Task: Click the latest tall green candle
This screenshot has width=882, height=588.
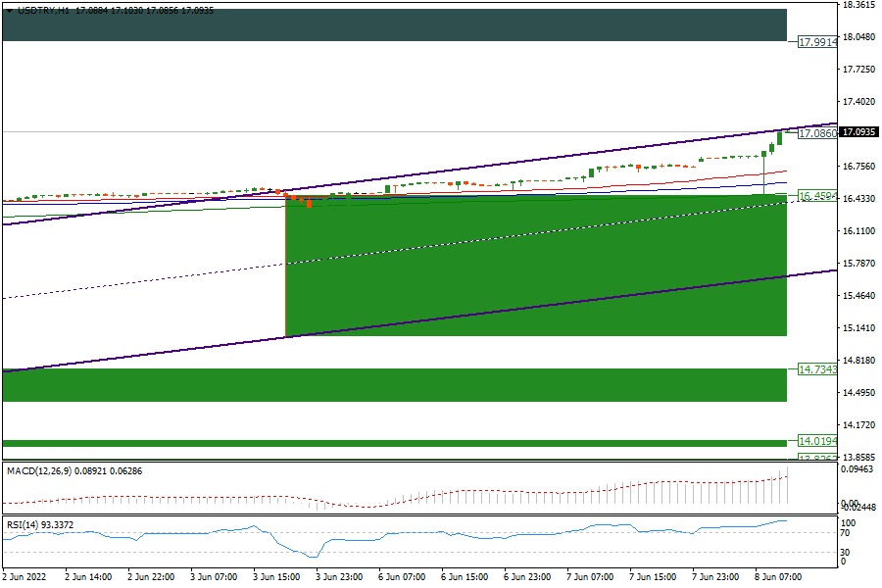Action: (780, 137)
